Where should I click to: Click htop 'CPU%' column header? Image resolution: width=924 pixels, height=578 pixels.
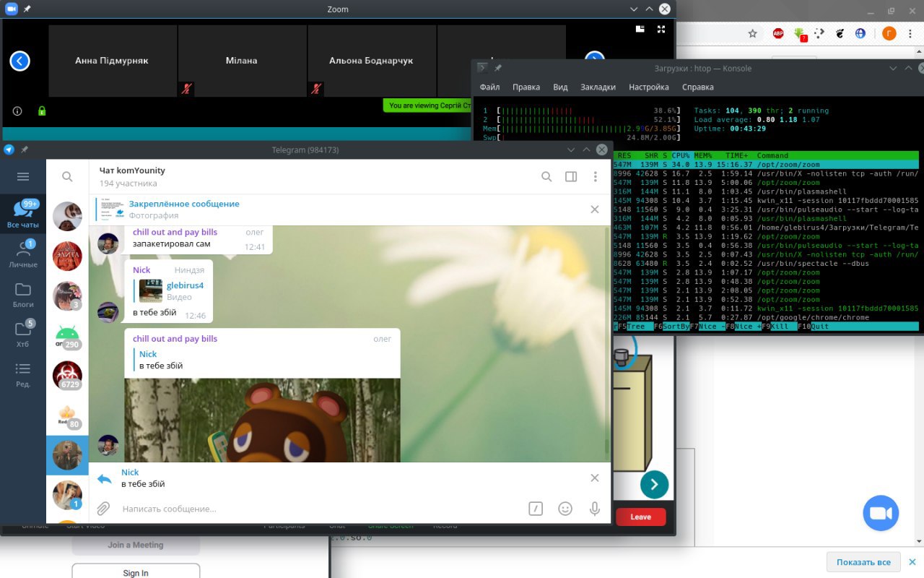(681, 155)
